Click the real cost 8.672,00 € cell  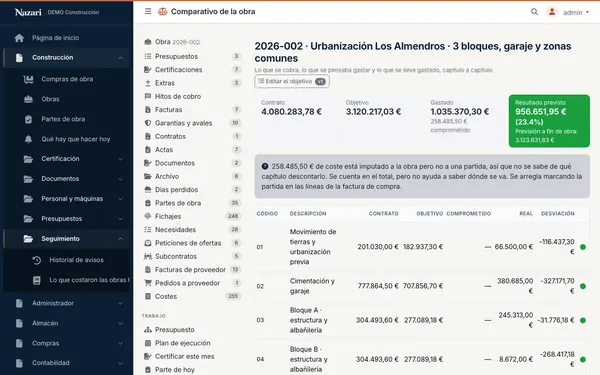click(x=516, y=359)
